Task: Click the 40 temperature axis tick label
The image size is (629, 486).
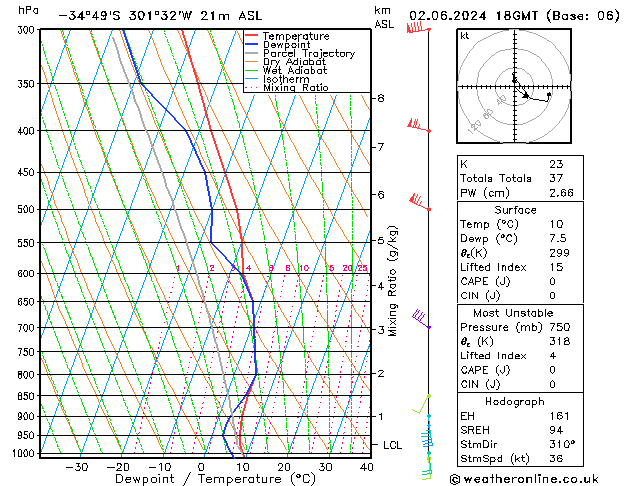Action: [367, 467]
